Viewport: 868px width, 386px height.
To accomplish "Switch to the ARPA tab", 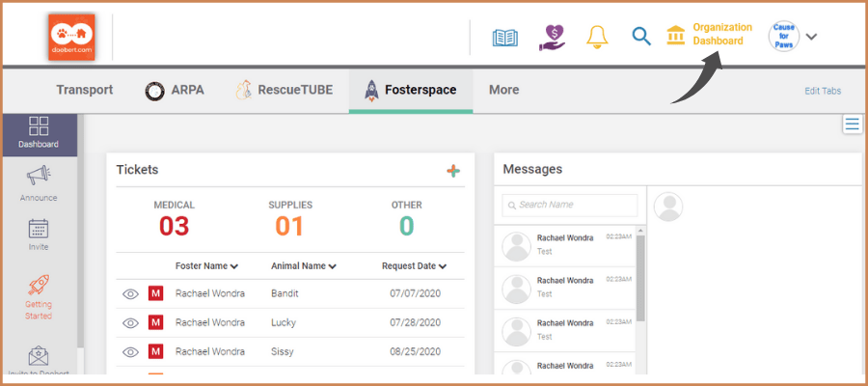I will (x=175, y=91).
